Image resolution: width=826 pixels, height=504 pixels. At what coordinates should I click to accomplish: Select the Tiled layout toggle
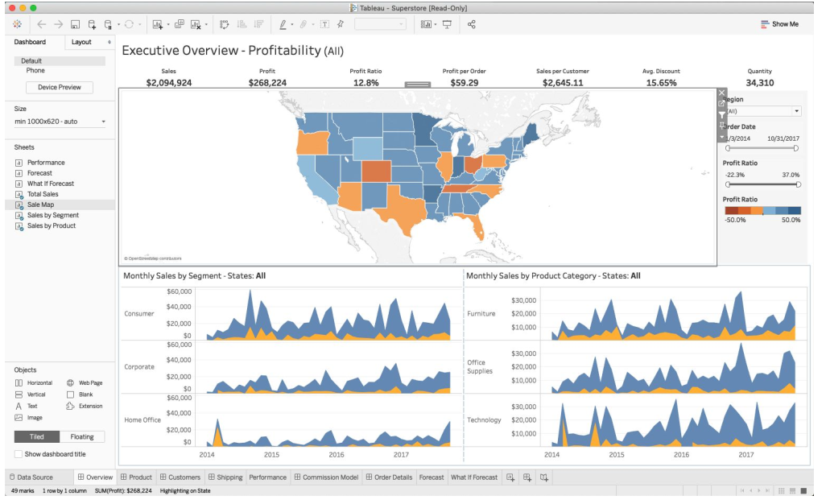click(x=36, y=436)
